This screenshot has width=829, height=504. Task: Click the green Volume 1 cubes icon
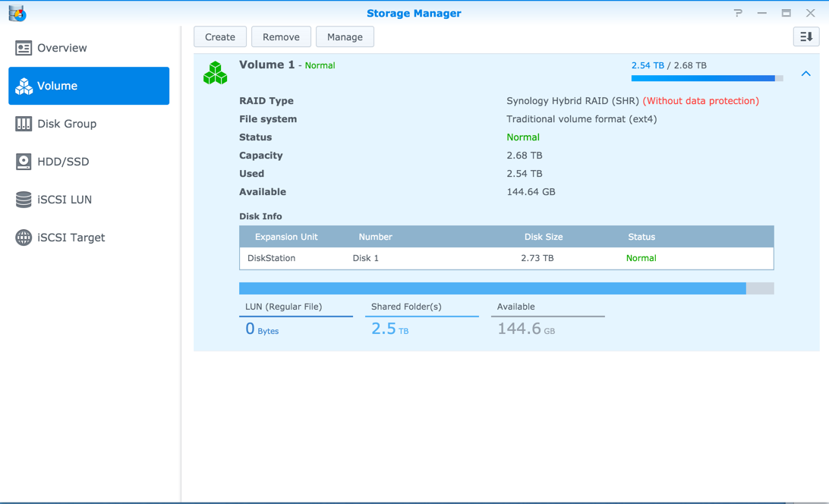[x=216, y=73]
